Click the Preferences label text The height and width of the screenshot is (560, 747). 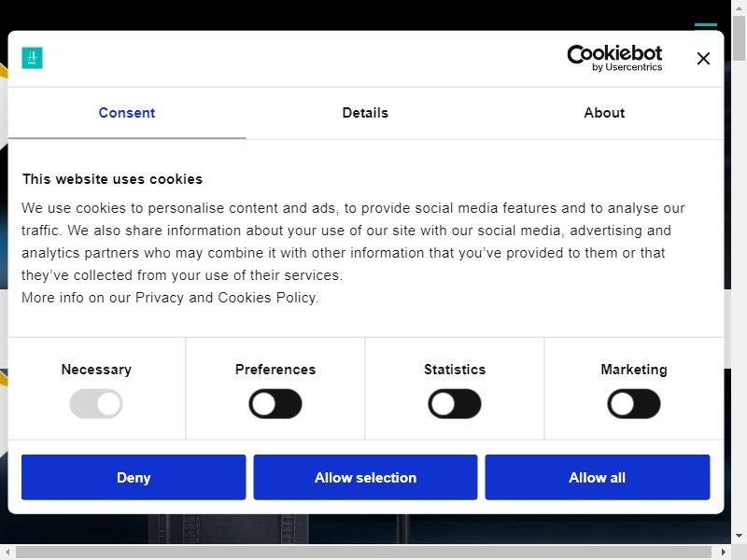coord(275,370)
